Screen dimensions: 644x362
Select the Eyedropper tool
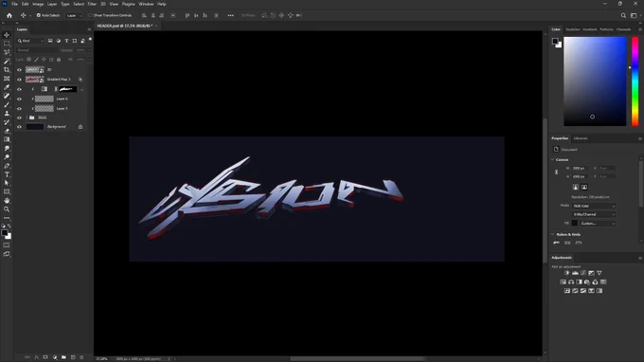pyautogui.click(x=7, y=87)
